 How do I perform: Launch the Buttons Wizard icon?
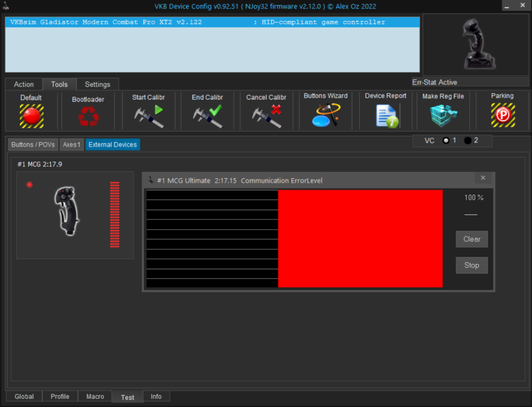[x=326, y=115]
